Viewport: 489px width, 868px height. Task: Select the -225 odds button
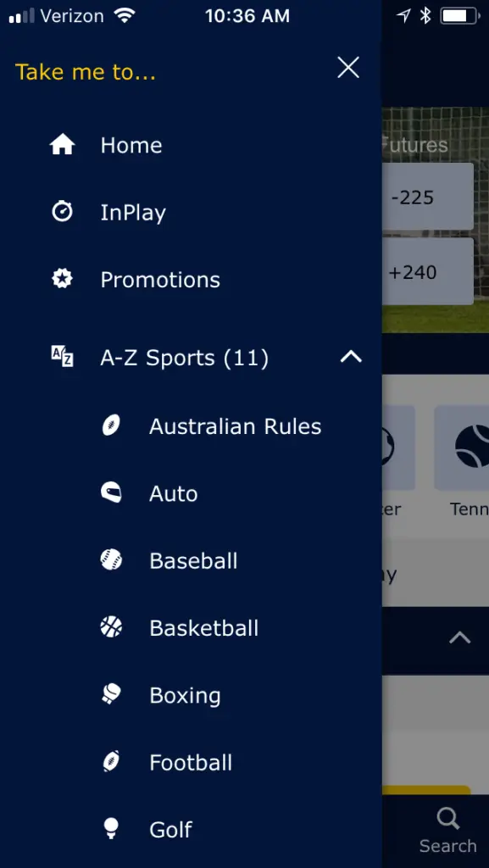[427, 197]
